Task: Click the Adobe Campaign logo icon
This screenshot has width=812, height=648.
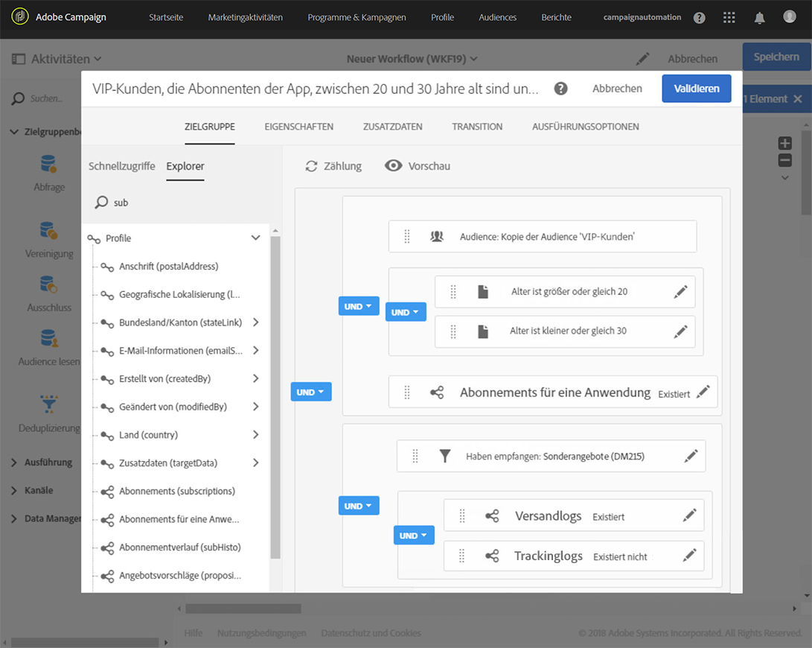Action: [x=19, y=16]
